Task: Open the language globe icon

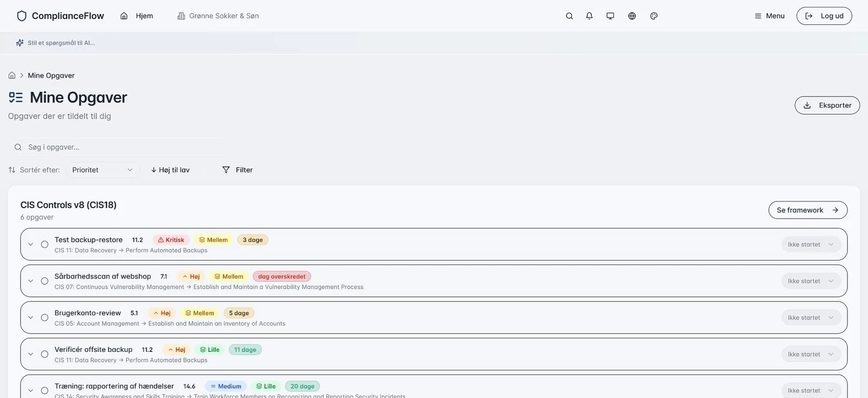Action: [632, 16]
